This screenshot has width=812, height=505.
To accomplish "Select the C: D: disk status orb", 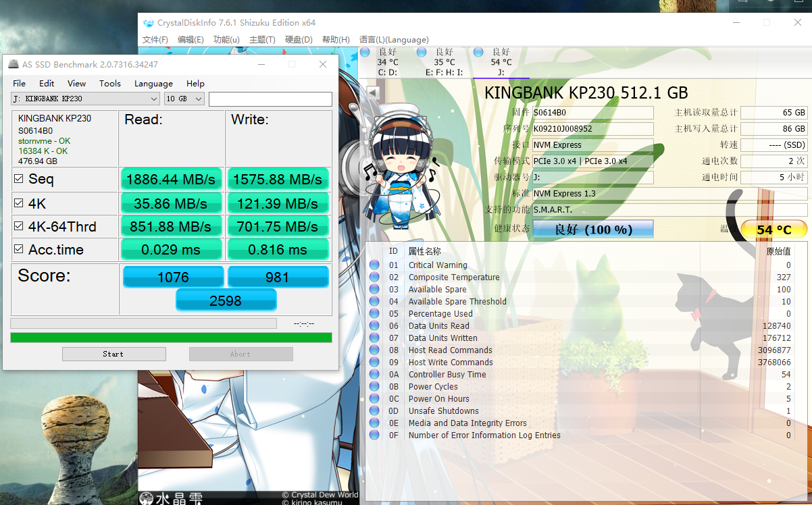I will [x=365, y=52].
